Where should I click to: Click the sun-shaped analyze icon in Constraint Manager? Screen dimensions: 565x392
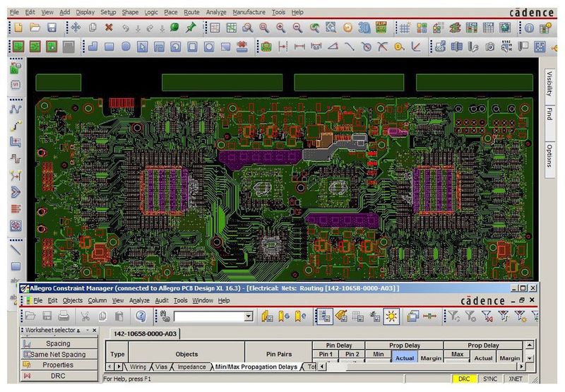click(x=391, y=316)
